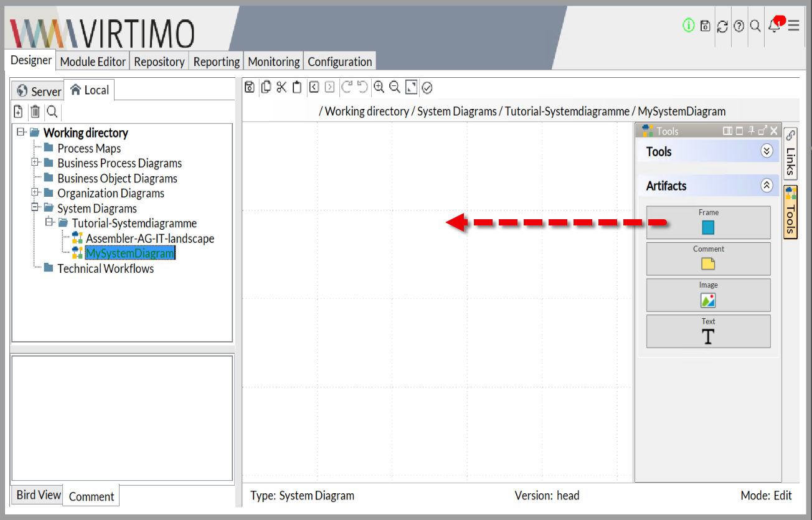The height and width of the screenshot is (520, 812).
Task: Select the Frame artifact button
Action: [708, 222]
